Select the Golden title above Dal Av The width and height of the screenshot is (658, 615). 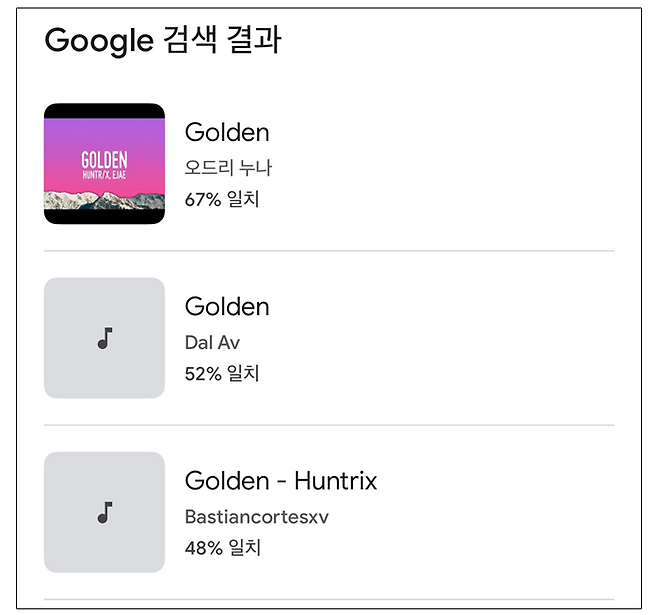click(x=227, y=306)
